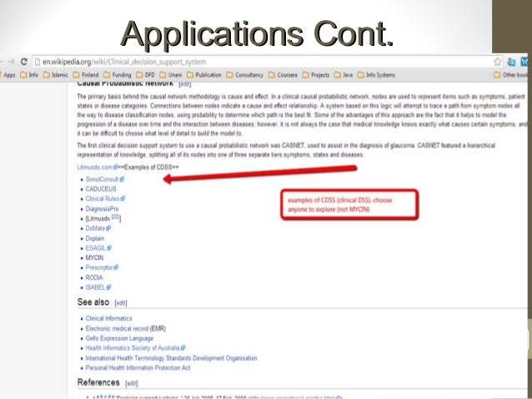Image resolution: width=532 pixels, height=399 pixels.
Task: Edit the Causal Probabilistic Network section
Action: [x=185, y=84]
